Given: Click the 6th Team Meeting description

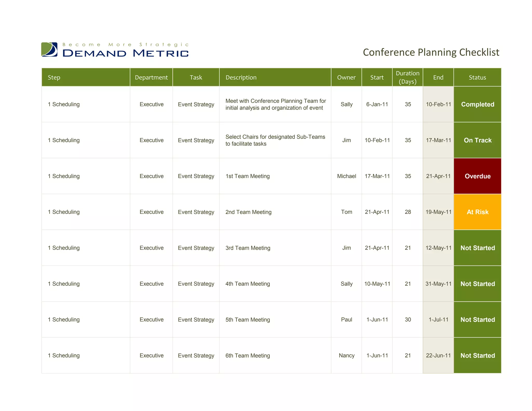Looking at the screenshot, I should pyautogui.click(x=247, y=355).
